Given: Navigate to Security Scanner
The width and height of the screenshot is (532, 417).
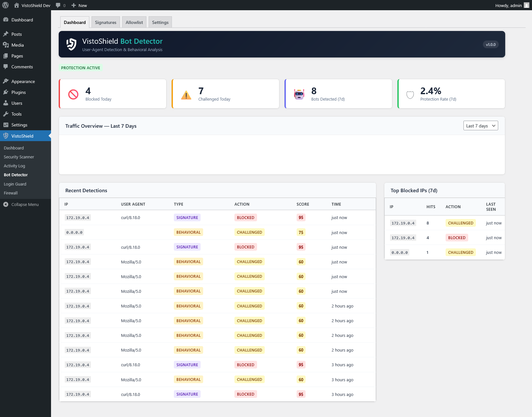Looking at the screenshot, I should (x=19, y=157).
